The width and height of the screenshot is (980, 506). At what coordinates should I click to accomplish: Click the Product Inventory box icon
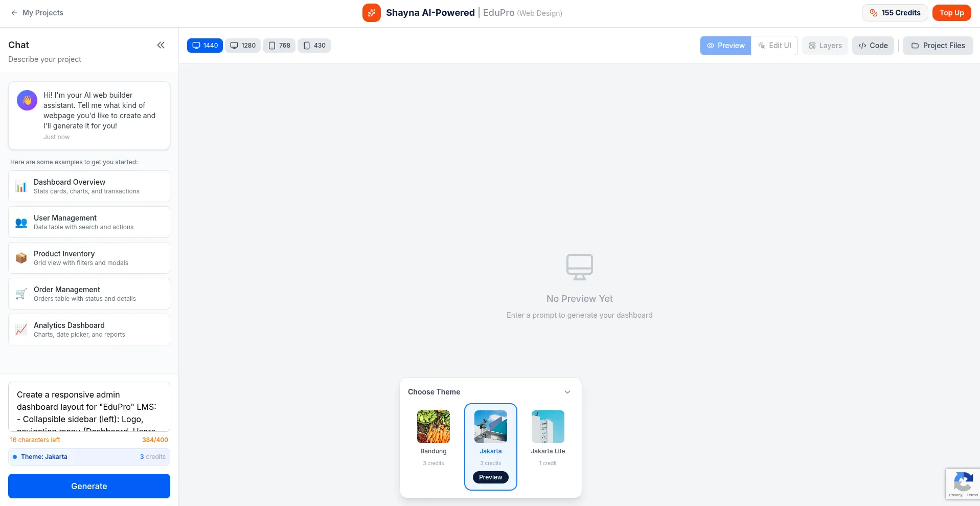pyautogui.click(x=21, y=258)
